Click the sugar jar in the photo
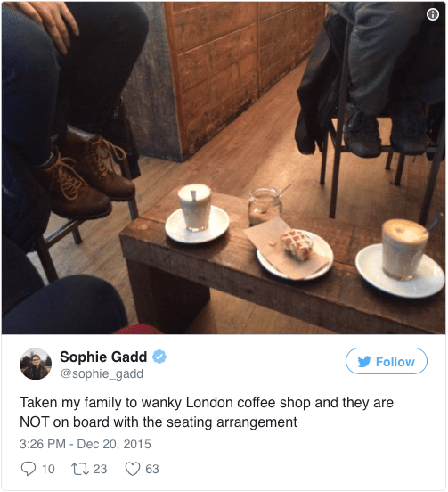 click(265, 206)
